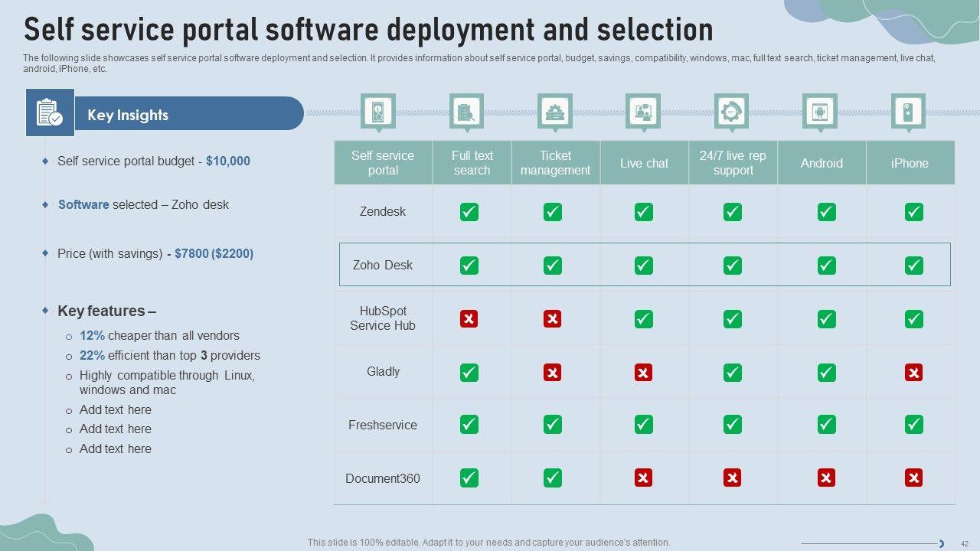Select the Live chat column icon

643,112
